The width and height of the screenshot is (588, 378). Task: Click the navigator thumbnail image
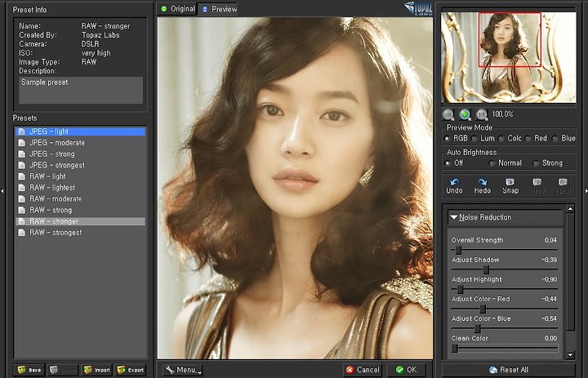pyautogui.click(x=509, y=57)
